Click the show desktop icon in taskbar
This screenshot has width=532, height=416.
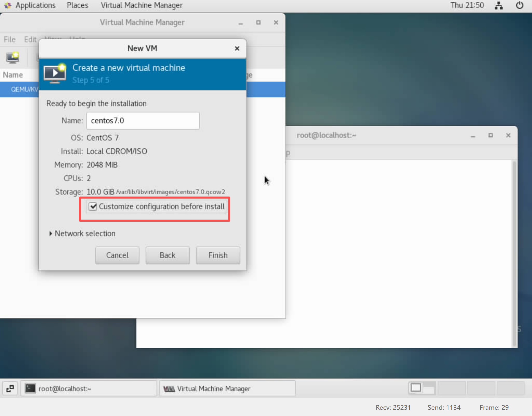10,388
